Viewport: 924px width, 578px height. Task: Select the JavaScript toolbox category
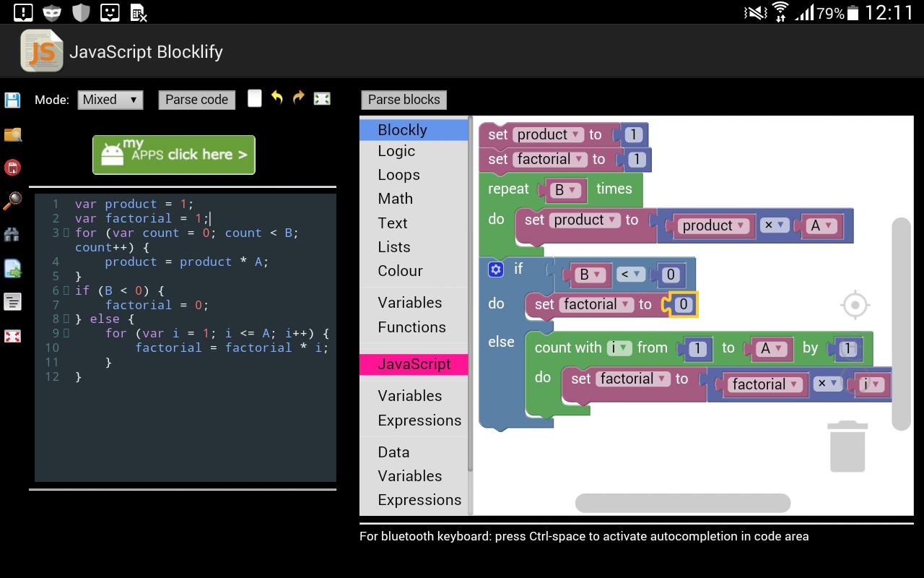[414, 364]
